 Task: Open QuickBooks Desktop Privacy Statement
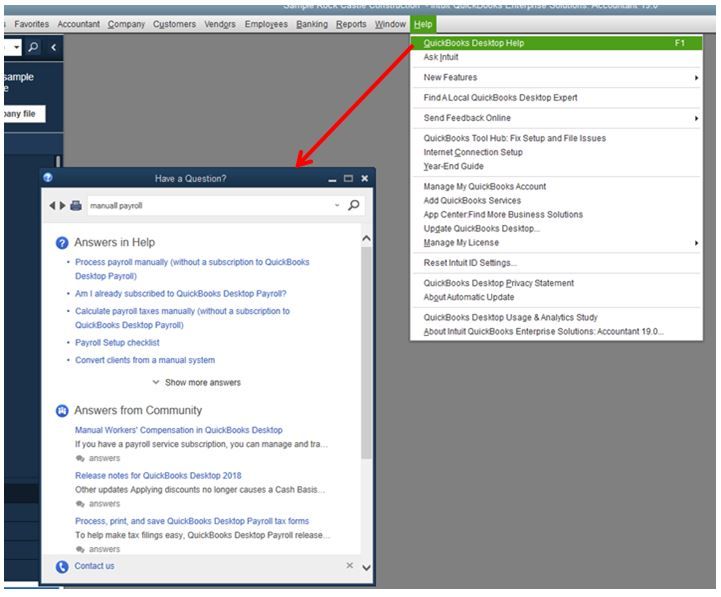(x=556, y=283)
